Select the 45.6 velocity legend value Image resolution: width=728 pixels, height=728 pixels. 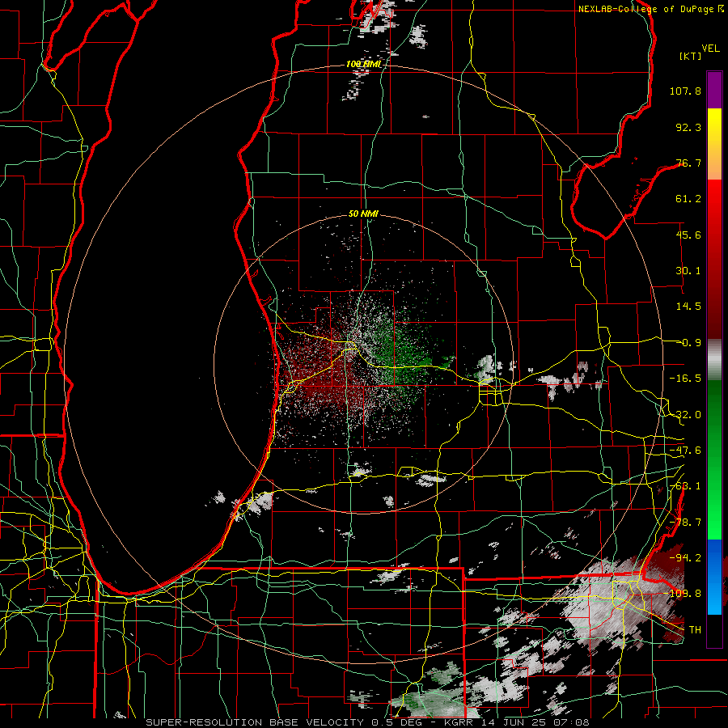[688, 235]
